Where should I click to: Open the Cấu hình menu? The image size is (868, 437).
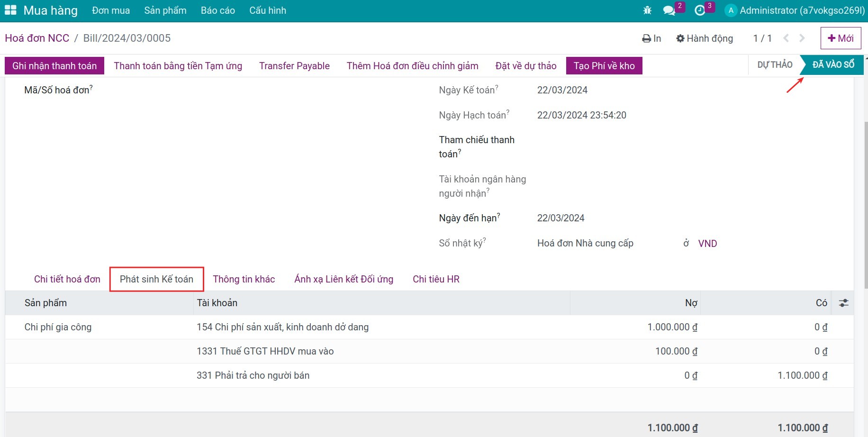click(268, 10)
